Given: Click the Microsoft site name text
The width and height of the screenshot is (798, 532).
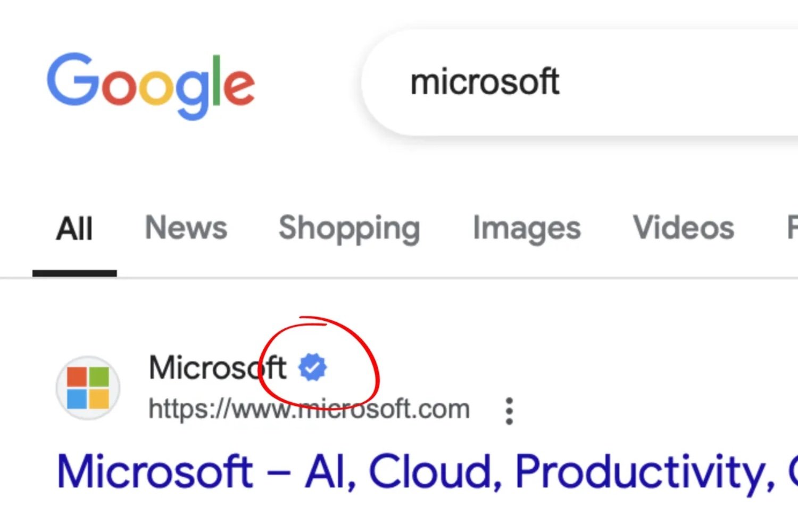Looking at the screenshot, I should point(218,368).
